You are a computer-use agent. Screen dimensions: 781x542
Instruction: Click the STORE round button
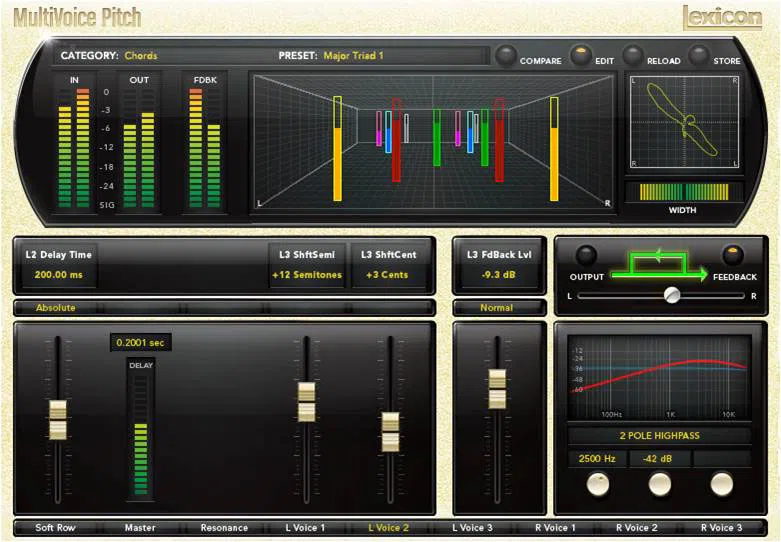pyautogui.click(x=699, y=55)
